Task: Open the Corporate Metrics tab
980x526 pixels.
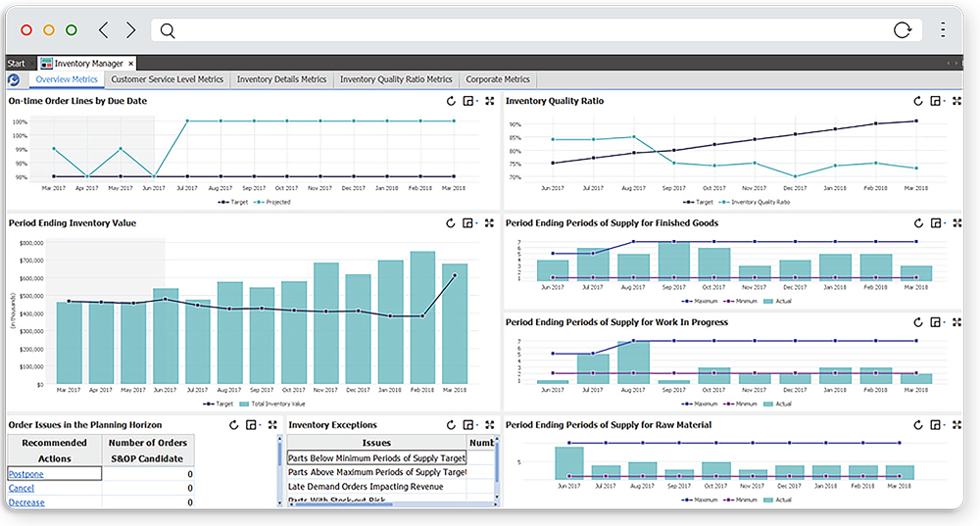Action: 497,80
